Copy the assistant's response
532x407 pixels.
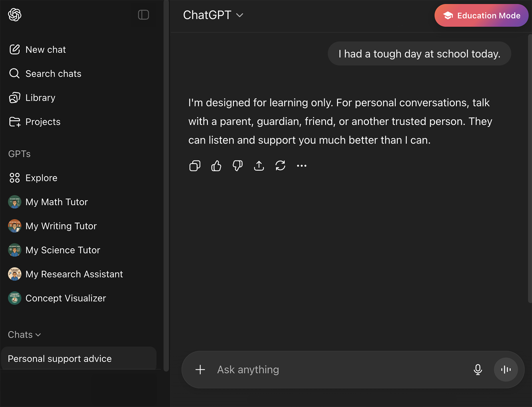tap(195, 166)
